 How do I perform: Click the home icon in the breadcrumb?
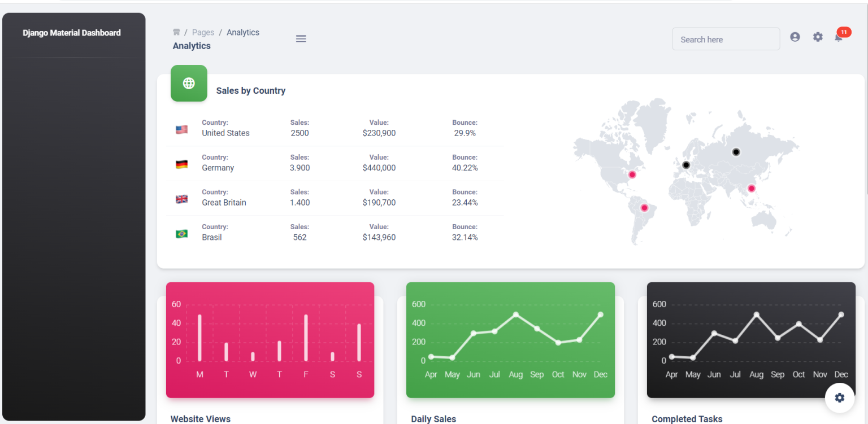(x=176, y=32)
